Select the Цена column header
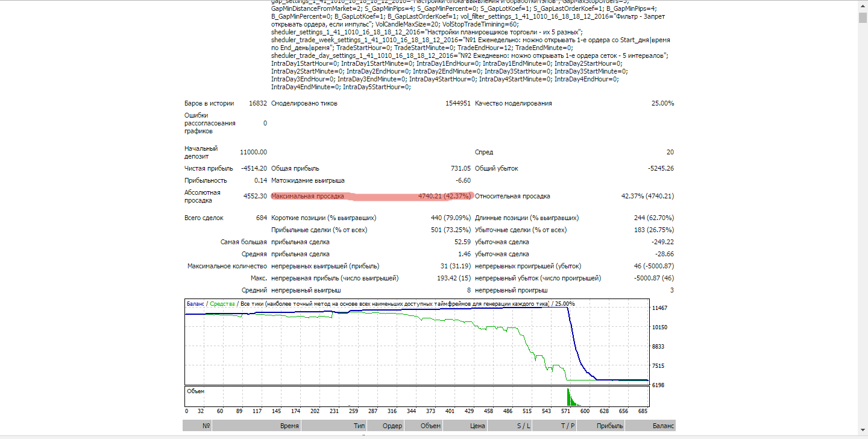 (464, 426)
